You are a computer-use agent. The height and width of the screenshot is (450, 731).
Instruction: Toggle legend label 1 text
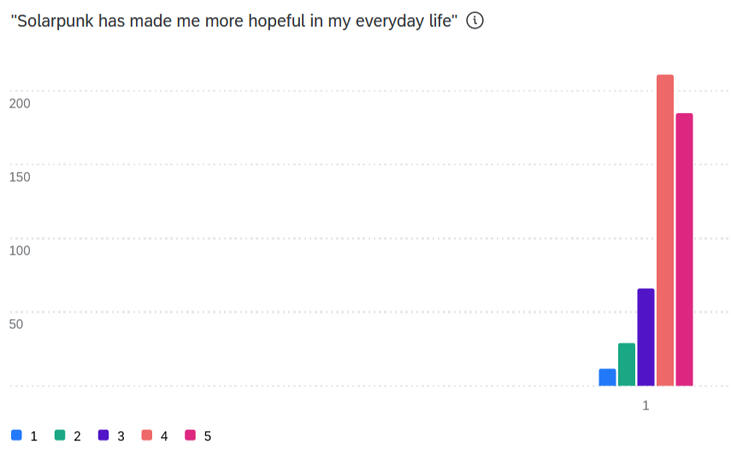pyautogui.click(x=34, y=436)
